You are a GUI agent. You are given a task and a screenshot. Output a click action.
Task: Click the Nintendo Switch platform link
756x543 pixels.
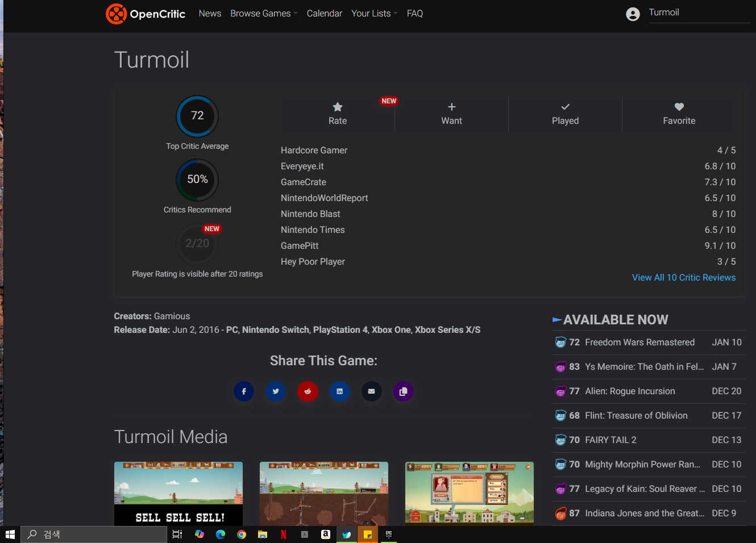[x=276, y=330]
